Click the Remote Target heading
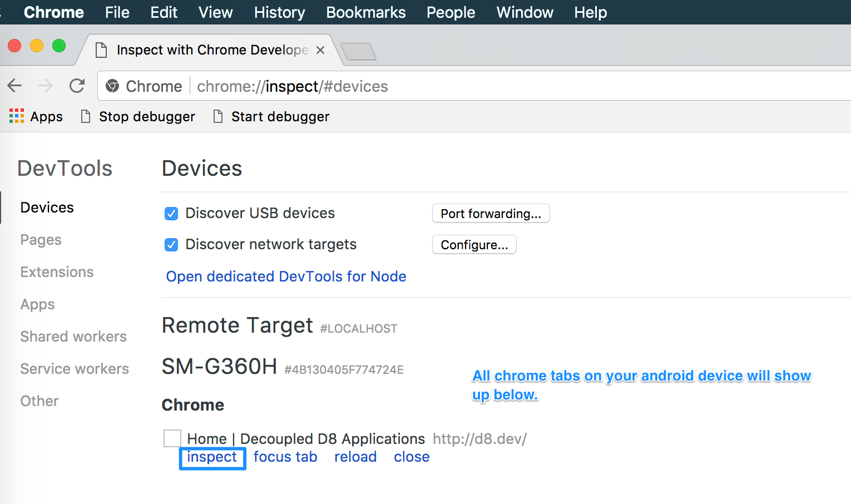The height and width of the screenshot is (504, 851). coord(238,325)
